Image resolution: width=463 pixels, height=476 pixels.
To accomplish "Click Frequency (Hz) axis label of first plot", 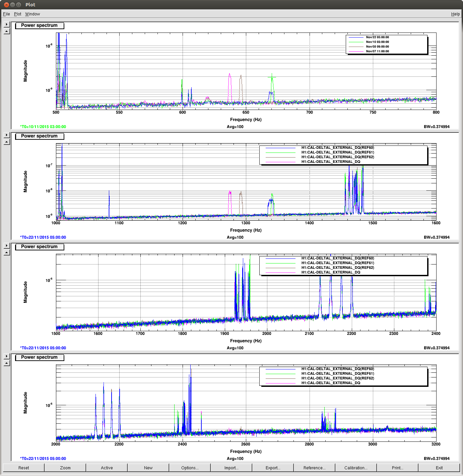I will click(246, 120).
